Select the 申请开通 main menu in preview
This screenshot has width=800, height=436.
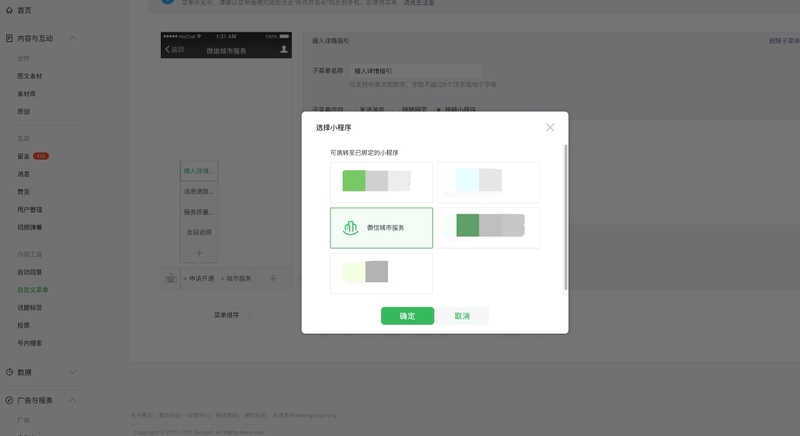pos(199,278)
